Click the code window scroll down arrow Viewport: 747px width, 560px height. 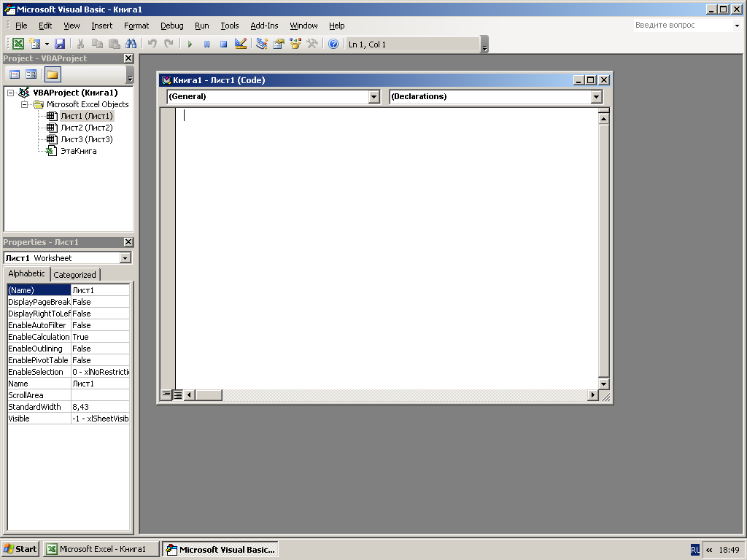pyautogui.click(x=603, y=384)
